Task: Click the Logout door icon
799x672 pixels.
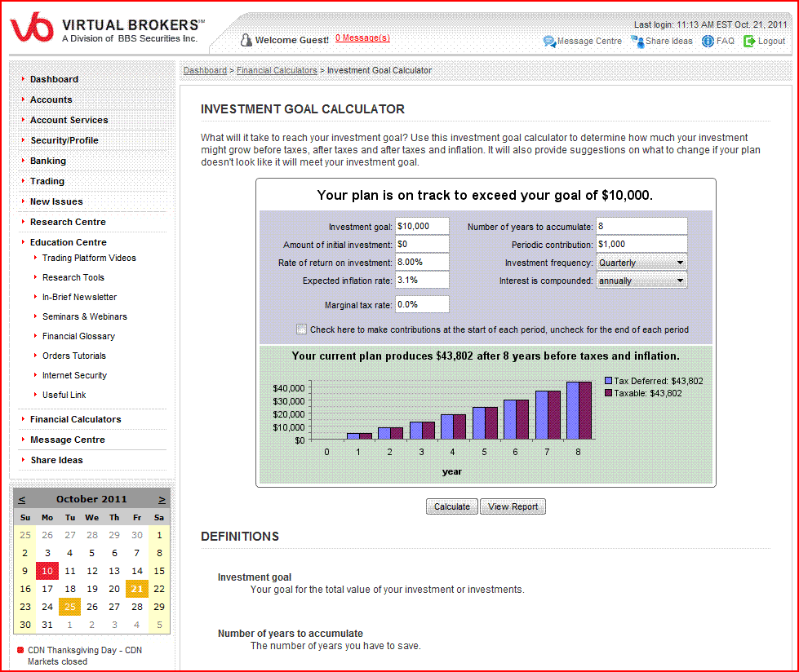Action: [x=749, y=41]
